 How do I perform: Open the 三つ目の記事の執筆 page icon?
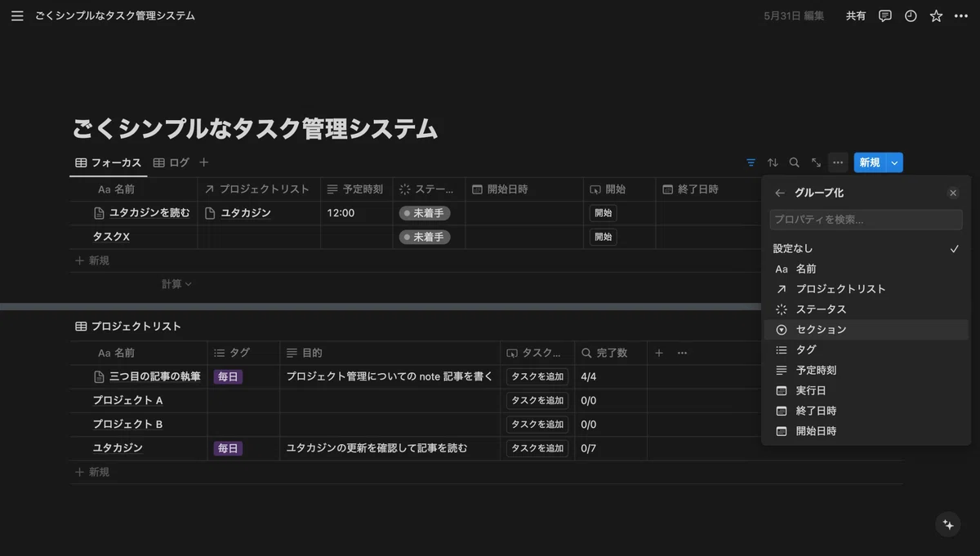[100, 376]
